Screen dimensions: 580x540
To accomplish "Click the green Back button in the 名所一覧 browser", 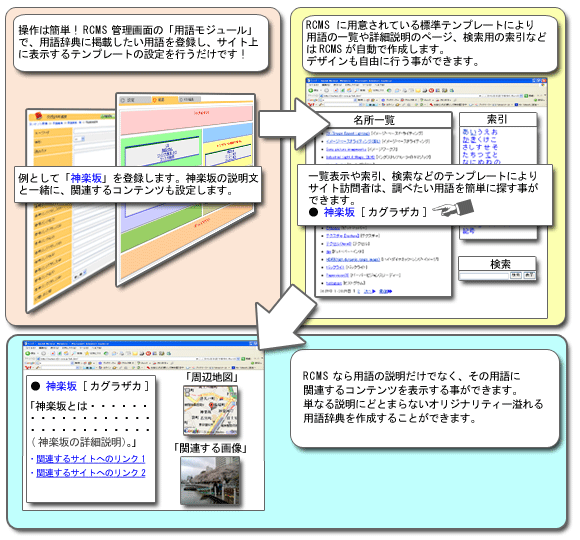I will pyautogui.click(x=311, y=90).
